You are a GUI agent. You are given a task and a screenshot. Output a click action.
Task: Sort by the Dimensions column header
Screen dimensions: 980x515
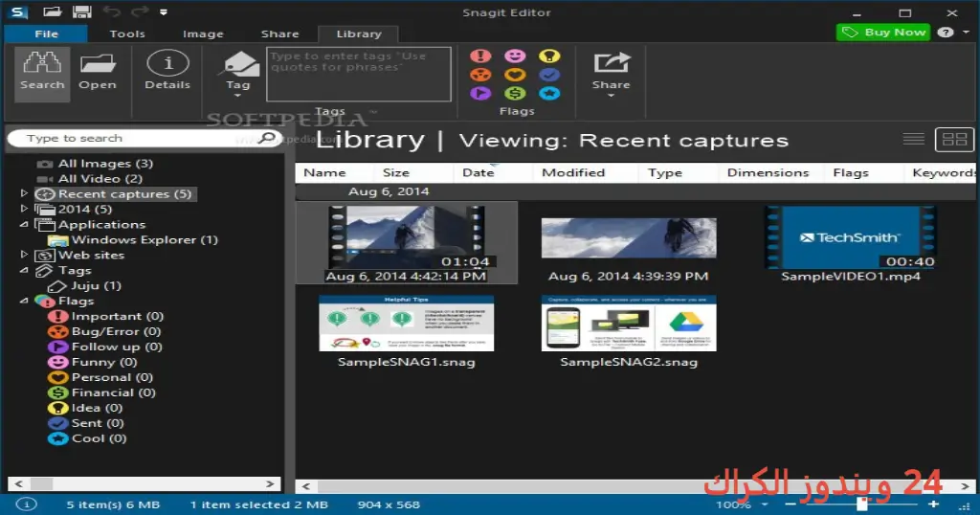pyautogui.click(x=768, y=172)
